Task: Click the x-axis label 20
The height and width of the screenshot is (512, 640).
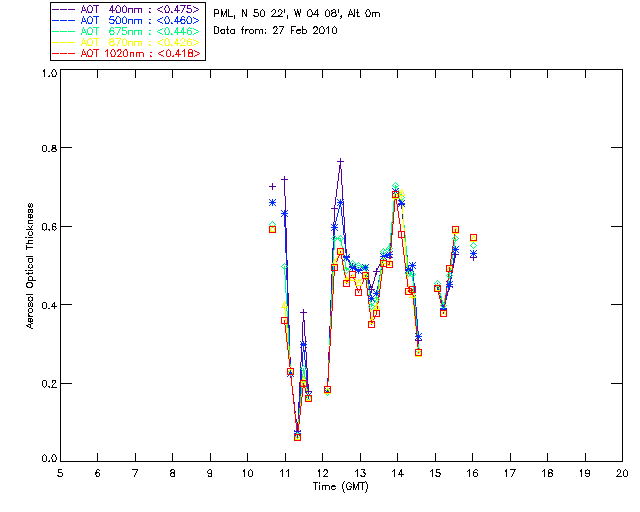Action: click(x=622, y=474)
